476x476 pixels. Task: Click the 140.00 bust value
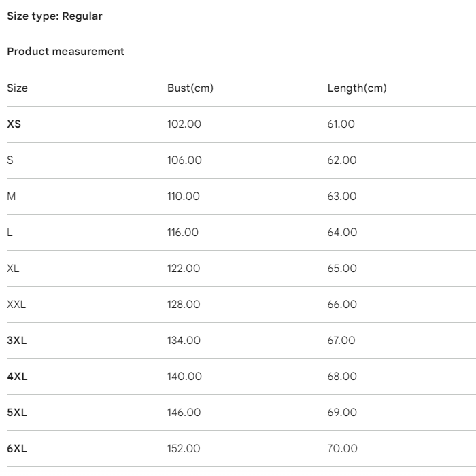coord(184,377)
